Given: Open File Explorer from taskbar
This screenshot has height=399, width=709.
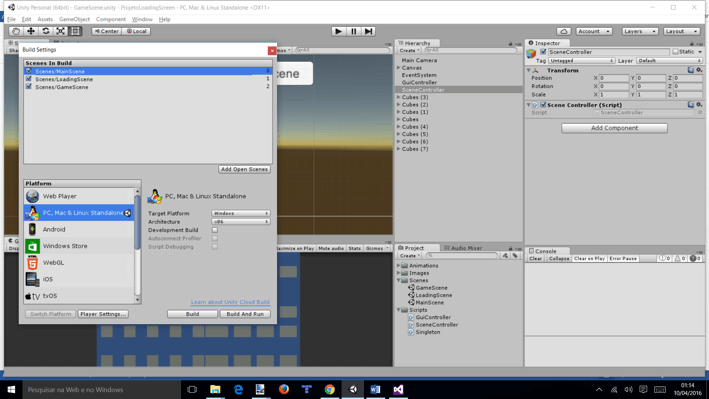Looking at the screenshot, I should (x=215, y=390).
